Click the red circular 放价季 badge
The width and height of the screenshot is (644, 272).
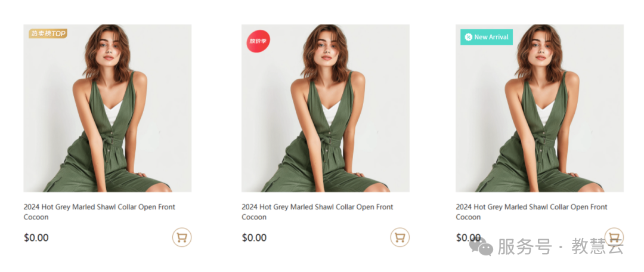[258, 41]
